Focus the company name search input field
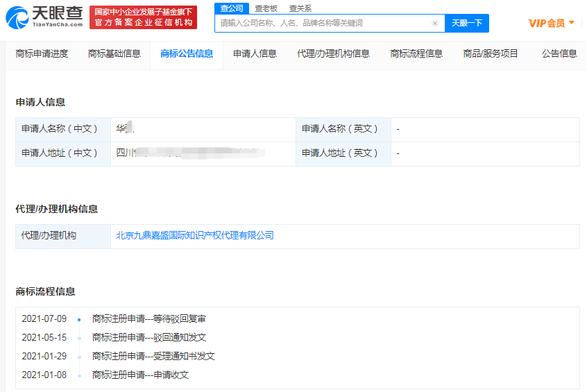 point(323,23)
